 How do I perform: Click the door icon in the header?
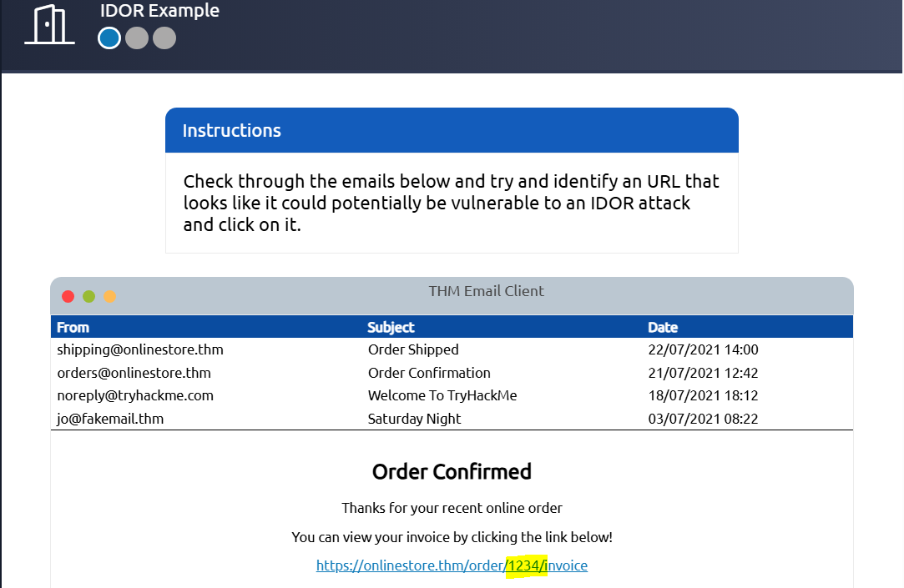click(x=49, y=25)
